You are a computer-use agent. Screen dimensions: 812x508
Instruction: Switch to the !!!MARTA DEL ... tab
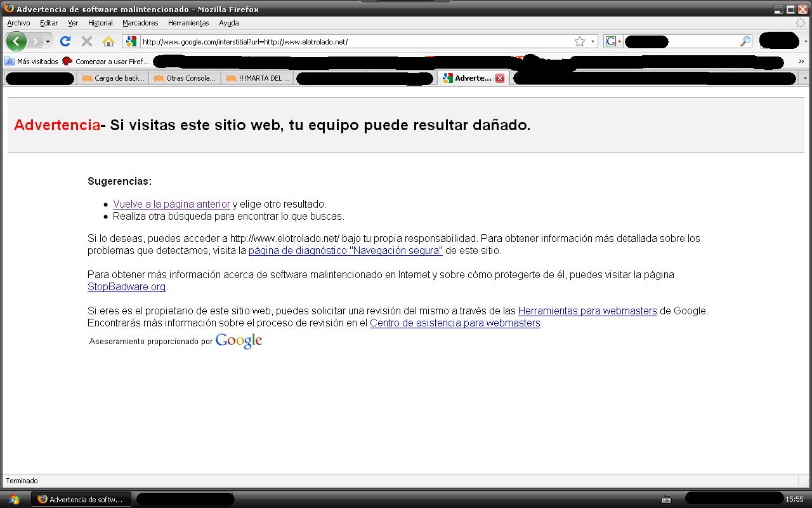(258, 78)
